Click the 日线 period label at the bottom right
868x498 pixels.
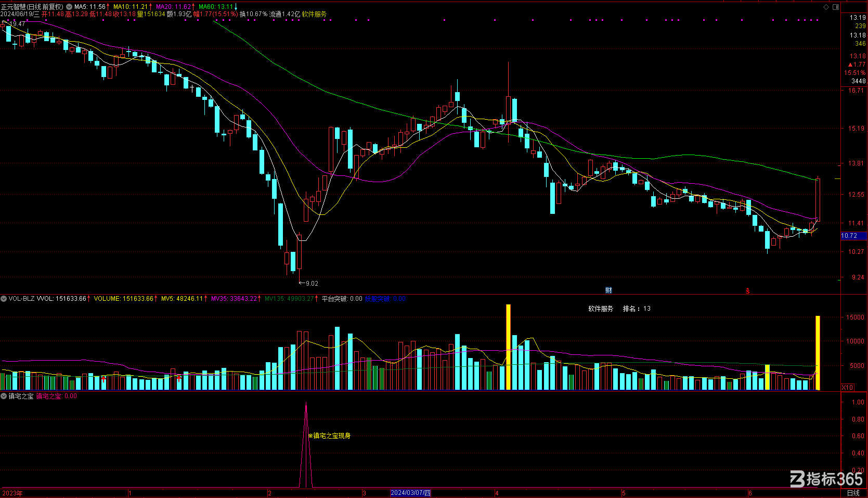coord(853,493)
